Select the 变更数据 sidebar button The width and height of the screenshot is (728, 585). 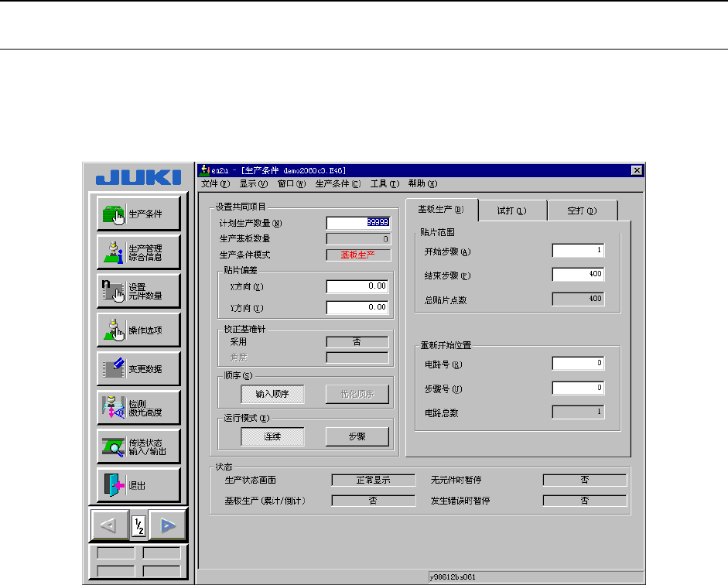(138, 368)
